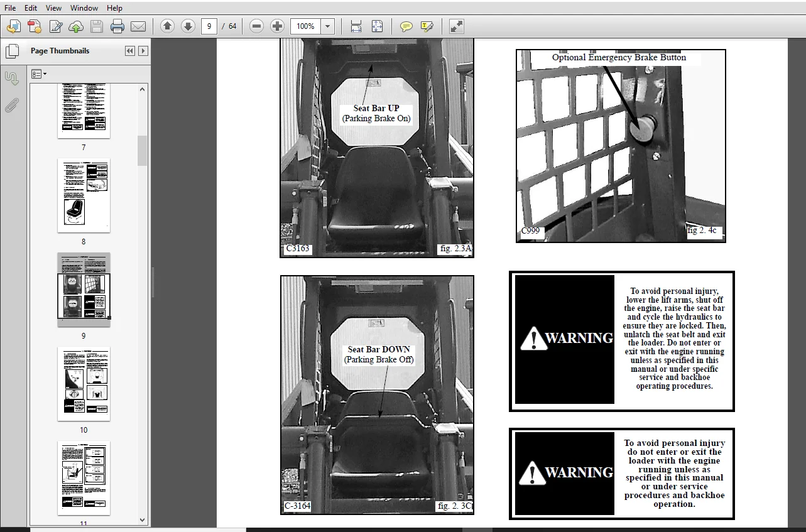Screen dimensions: 806x532
Task: Click the Fit Width scrolling icon
Action: [356, 26]
